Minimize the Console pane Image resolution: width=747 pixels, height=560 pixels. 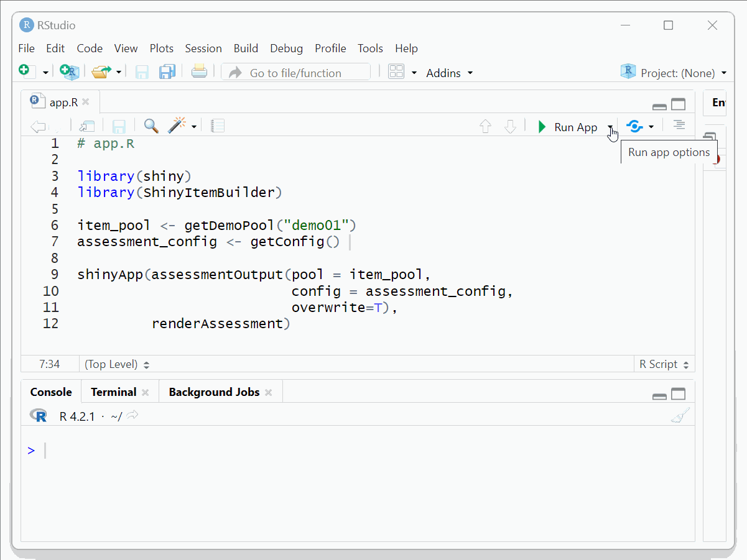659,396
